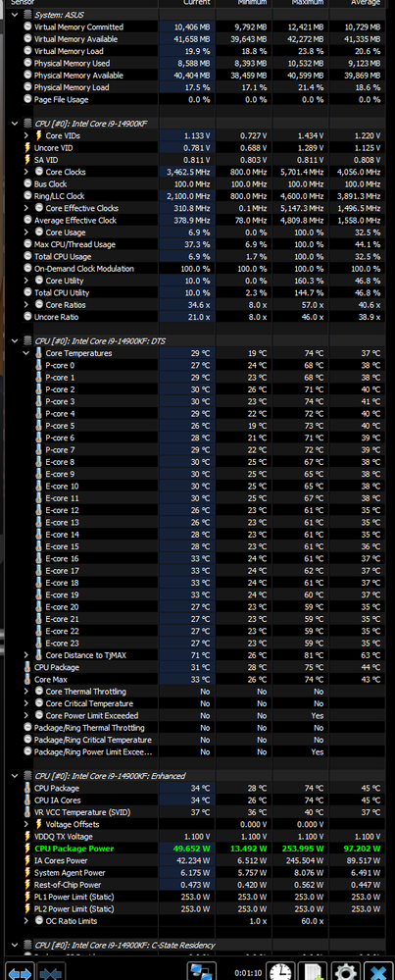Click the Core VIDs lightning bolt icon

[x=38, y=135]
